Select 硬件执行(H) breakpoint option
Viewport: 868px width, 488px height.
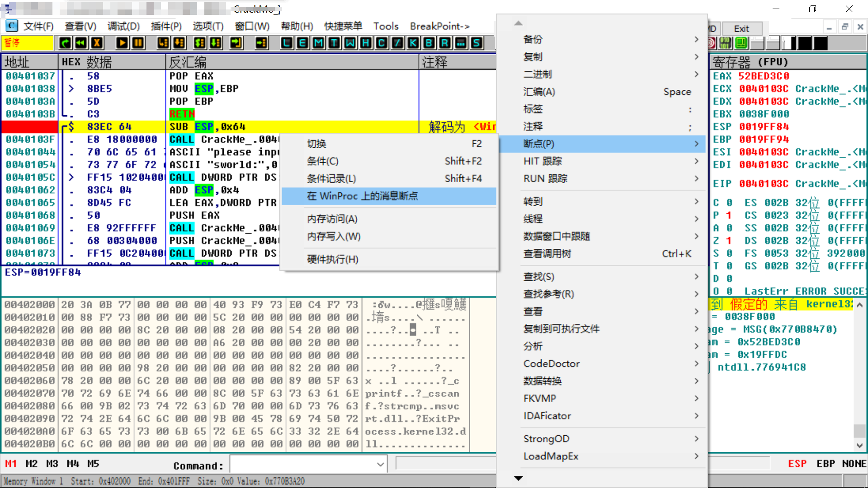point(389,259)
